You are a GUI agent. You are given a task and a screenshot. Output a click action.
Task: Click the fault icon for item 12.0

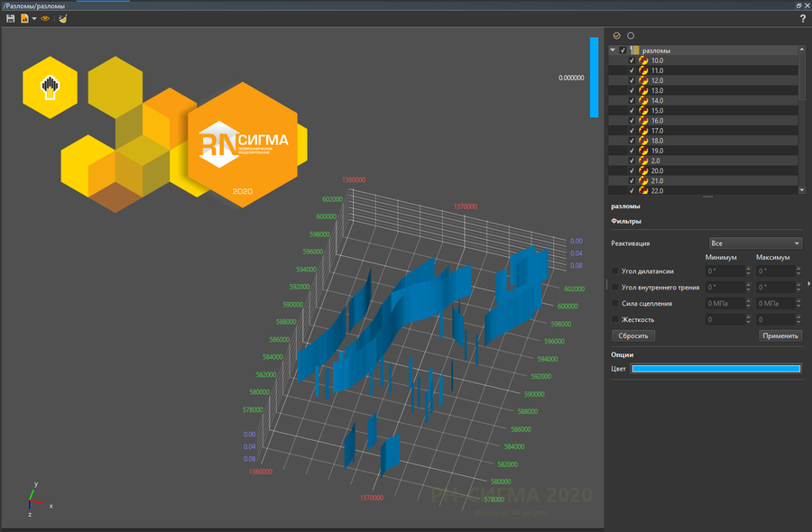tap(643, 81)
